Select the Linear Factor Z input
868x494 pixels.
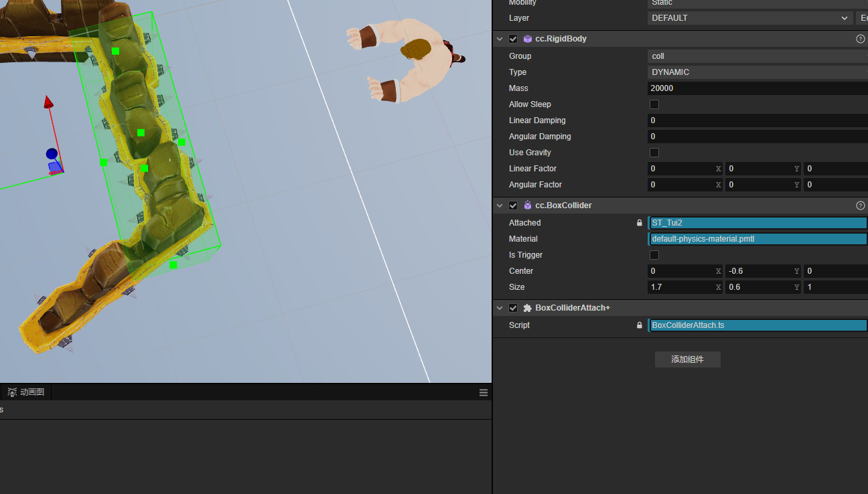(836, 169)
